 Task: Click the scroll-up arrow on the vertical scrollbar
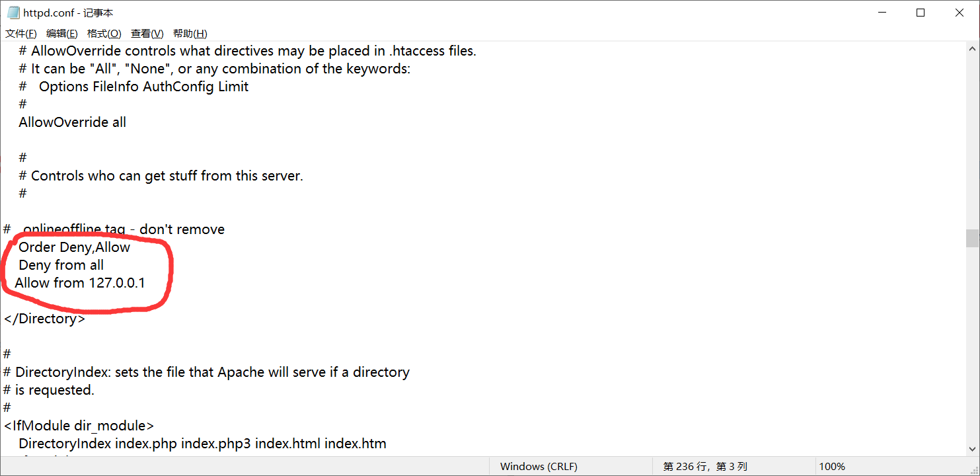[x=973, y=48]
